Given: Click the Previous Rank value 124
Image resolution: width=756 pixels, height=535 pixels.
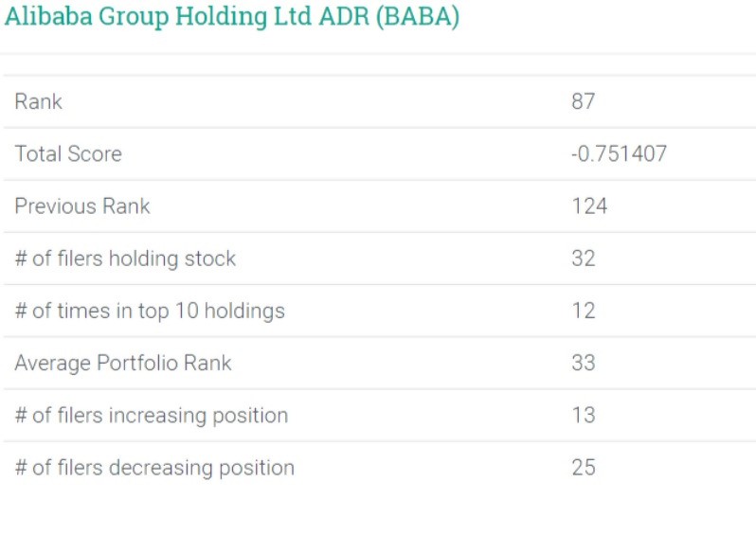Looking at the screenshot, I should tap(589, 205).
